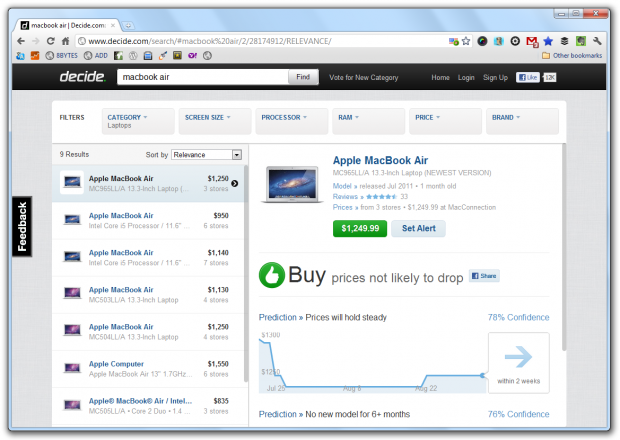620x440 pixels.
Task: Click the current price point on the chart
Action: tap(482, 376)
